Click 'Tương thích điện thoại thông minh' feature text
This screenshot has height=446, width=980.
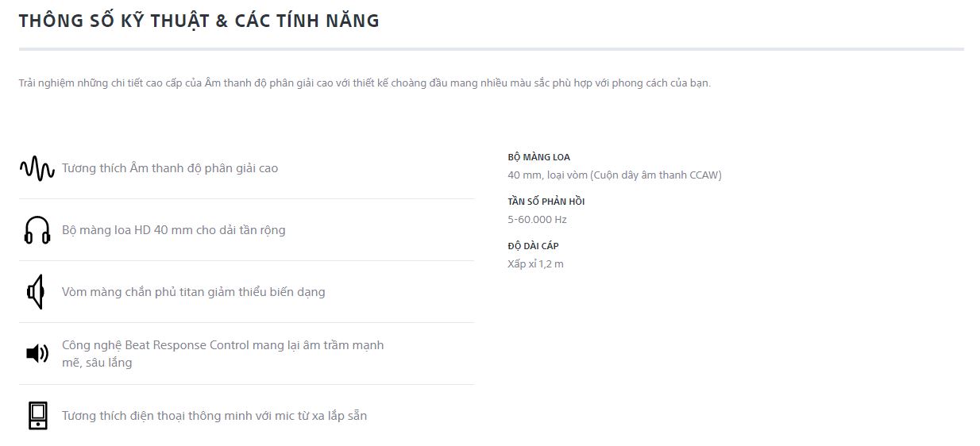[214, 416]
